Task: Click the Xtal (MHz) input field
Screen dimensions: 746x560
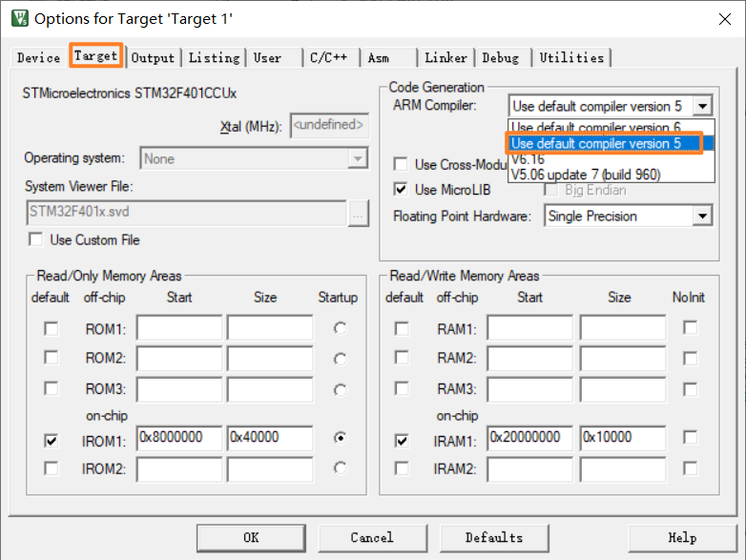Action: tap(329, 125)
